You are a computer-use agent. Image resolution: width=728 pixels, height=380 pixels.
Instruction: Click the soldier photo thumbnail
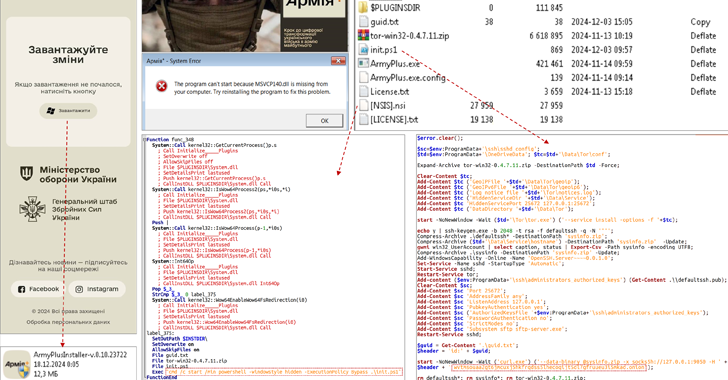click(212, 26)
